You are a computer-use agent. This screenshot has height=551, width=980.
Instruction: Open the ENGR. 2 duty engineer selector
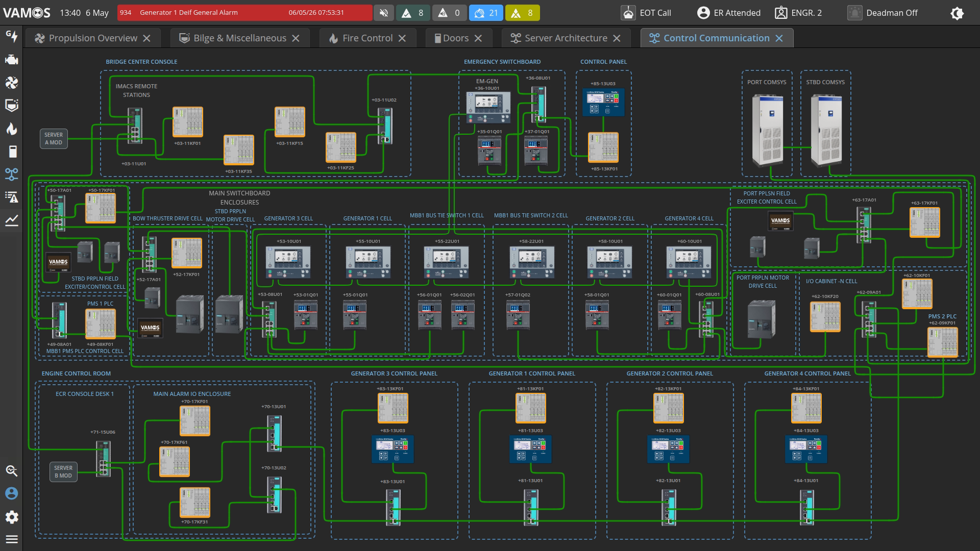click(x=798, y=13)
